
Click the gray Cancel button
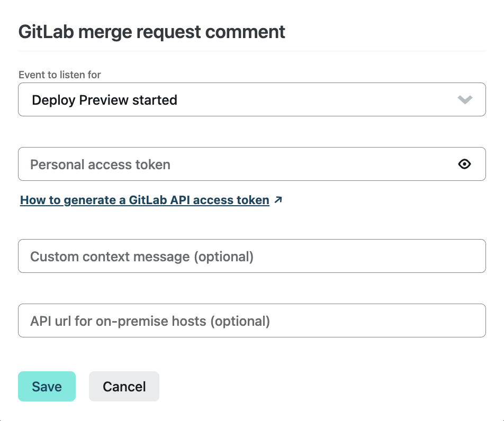124,386
